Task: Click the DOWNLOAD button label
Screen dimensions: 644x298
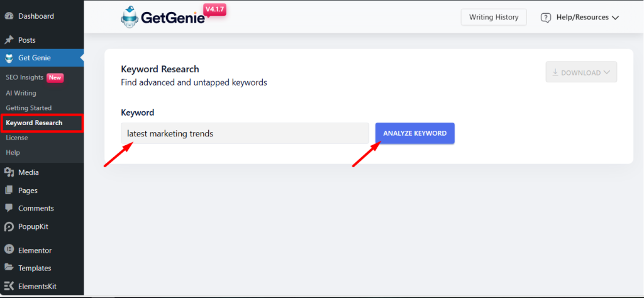Action: tap(580, 73)
